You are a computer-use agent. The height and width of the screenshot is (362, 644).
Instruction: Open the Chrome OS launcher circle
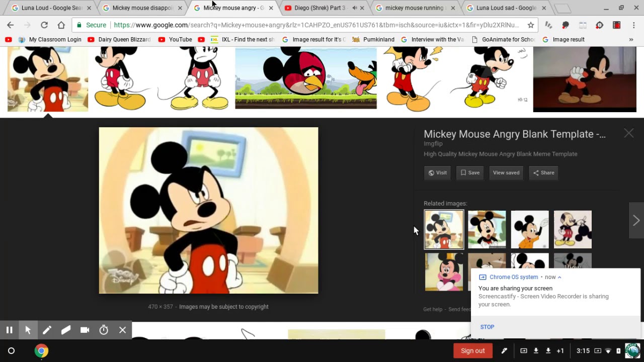pos(11,351)
